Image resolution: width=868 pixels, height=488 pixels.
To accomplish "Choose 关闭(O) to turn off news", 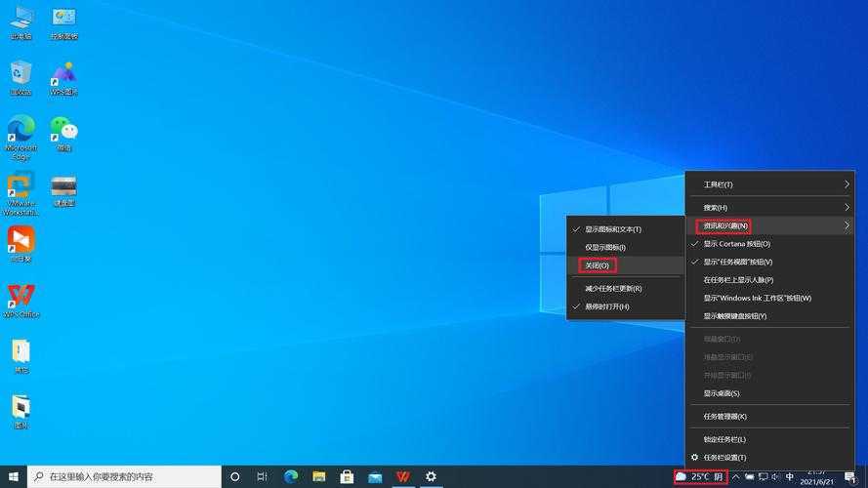I will (x=596, y=265).
